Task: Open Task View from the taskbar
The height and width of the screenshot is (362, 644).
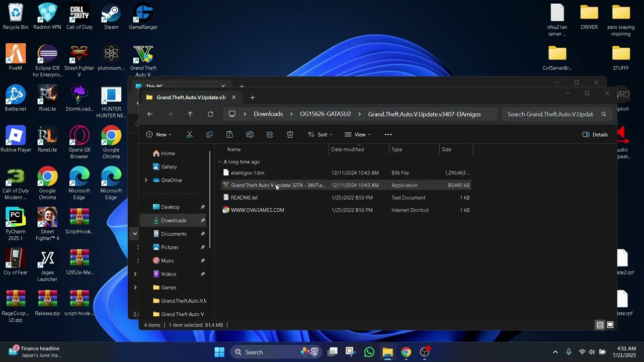Action: (x=332, y=352)
